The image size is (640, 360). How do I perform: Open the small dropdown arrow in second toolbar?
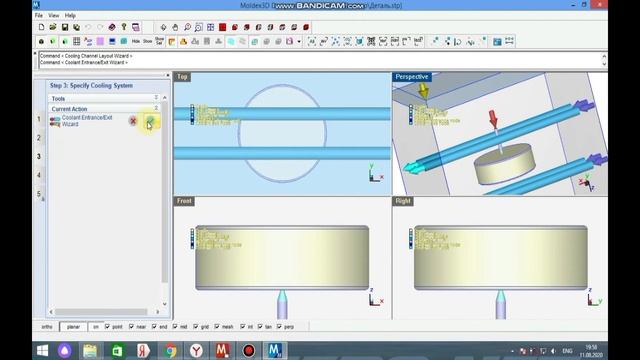click(299, 42)
